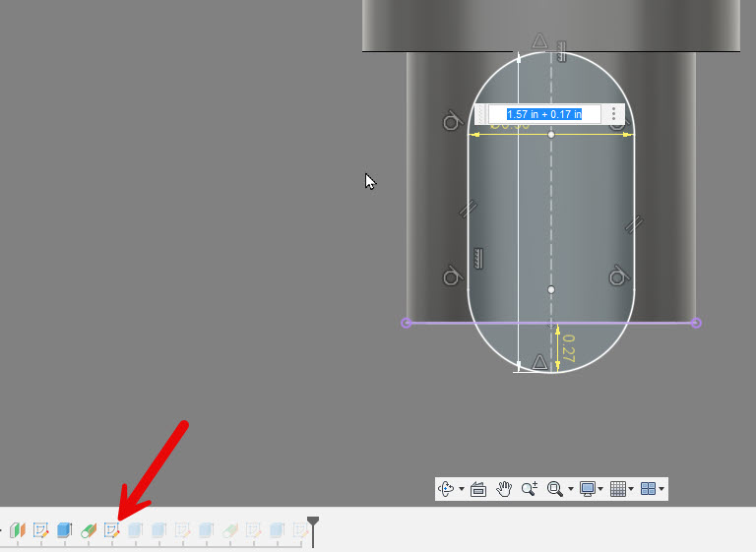
Task: Select the third greyed-out extrude feature in timeline
Action: (x=207, y=530)
